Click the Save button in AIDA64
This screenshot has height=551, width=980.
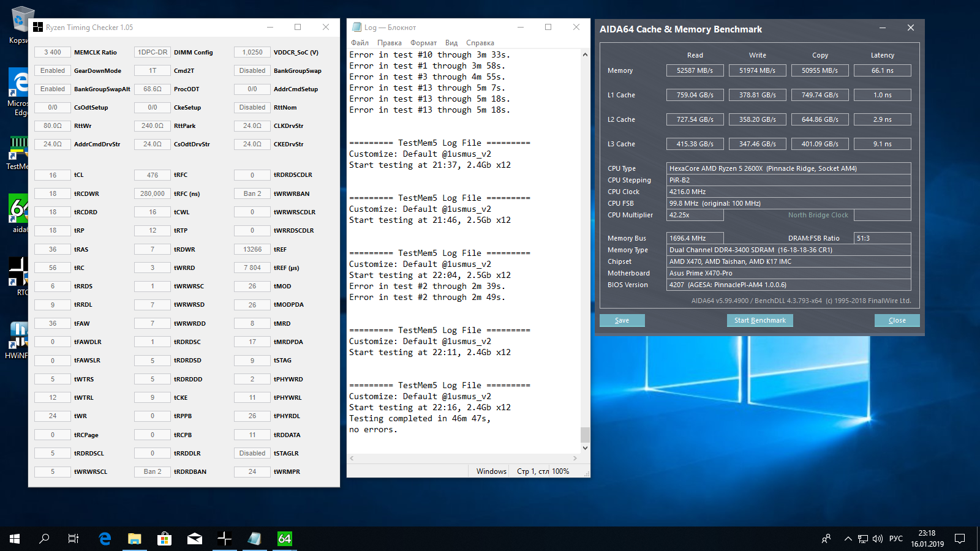click(622, 320)
